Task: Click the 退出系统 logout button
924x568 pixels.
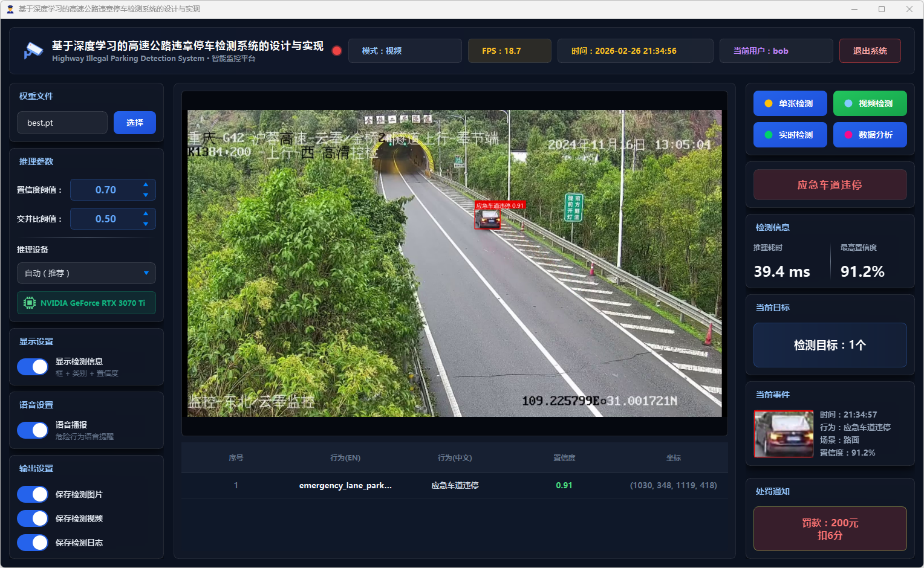Action: tap(870, 51)
